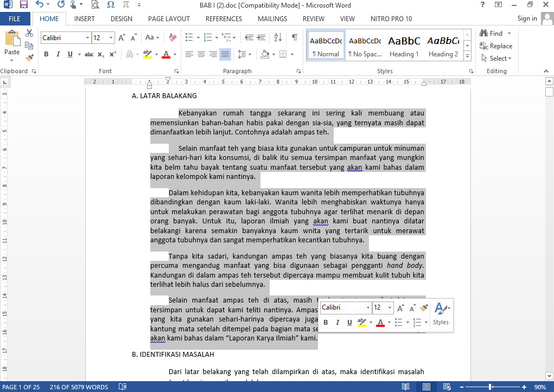Toggle Bold in the ribbon Font group
The height and width of the screenshot is (392, 554).
coord(46,54)
